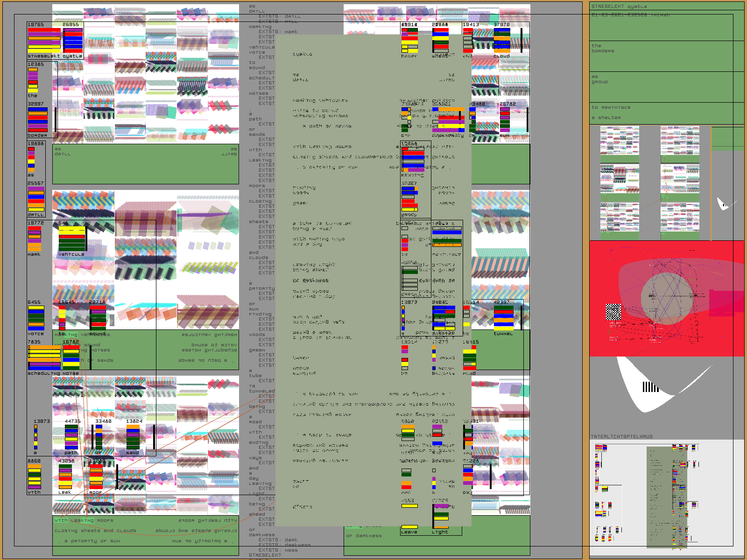The height and width of the screenshot is (560, 747).
Task: Select the small white crescent shape at the right edge
Action: click(724, 204)
